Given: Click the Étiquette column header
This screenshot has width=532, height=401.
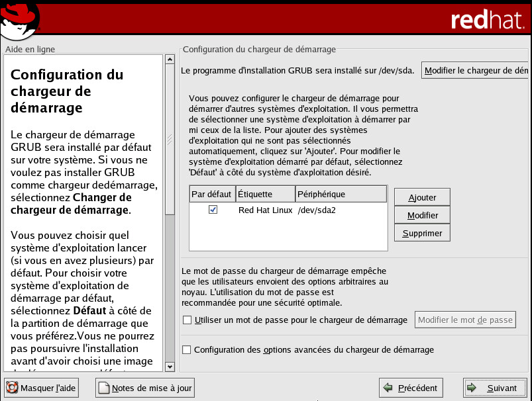Looking at the screenshot, I should tap(266, 194).
